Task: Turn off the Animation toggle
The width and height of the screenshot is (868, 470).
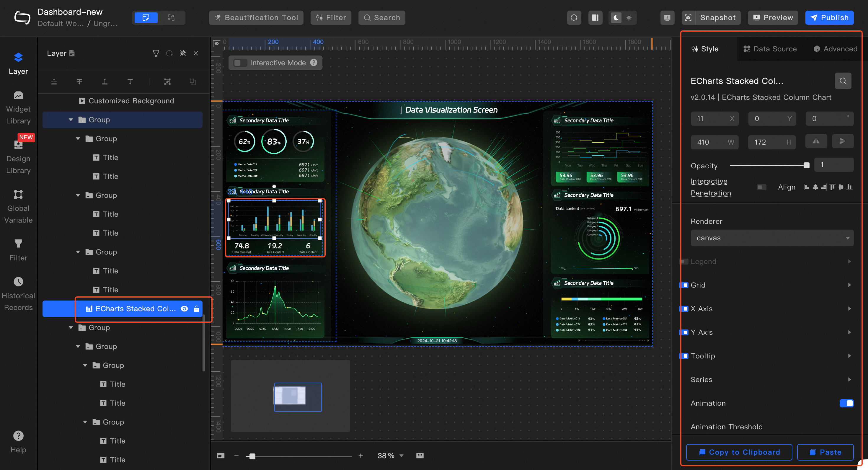Action: click(x=846, y=403)
